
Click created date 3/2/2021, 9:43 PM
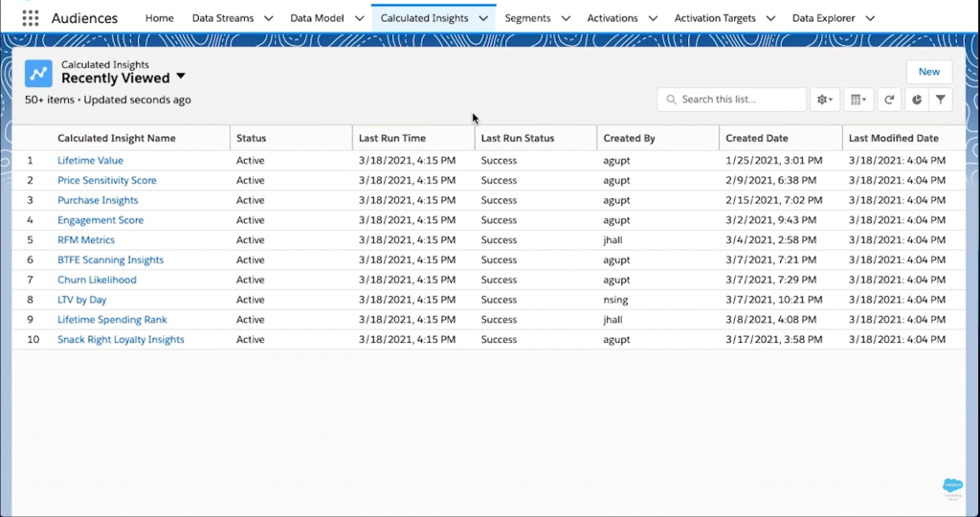coord(770,220)
